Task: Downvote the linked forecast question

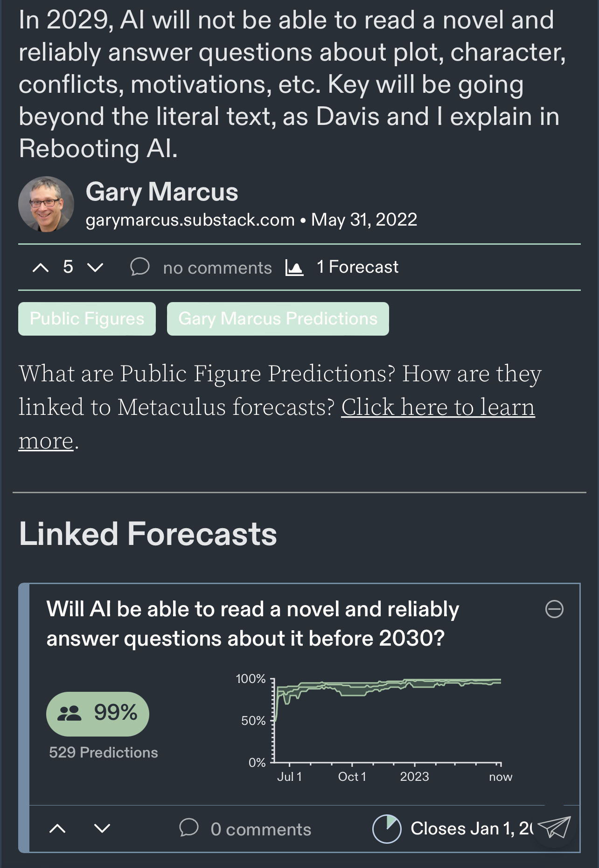Action: pyautogui.click(x=102, y=828)
